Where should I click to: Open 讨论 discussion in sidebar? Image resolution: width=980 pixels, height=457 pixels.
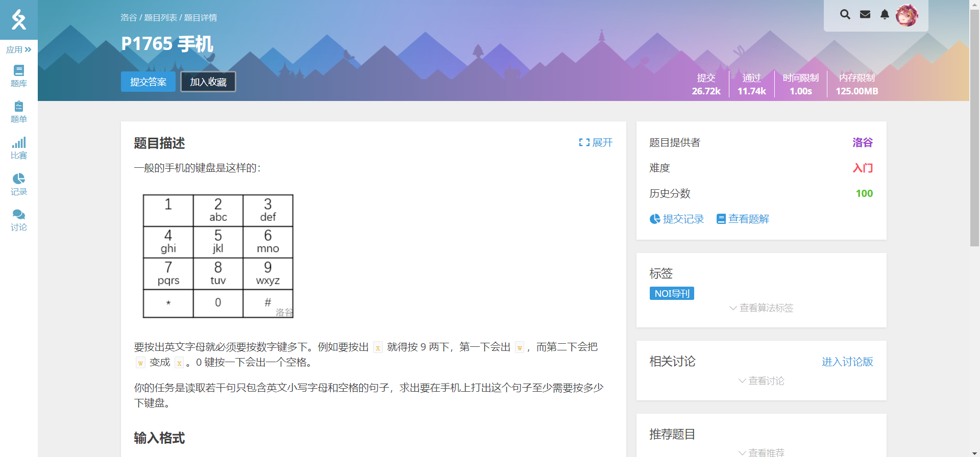tap(19, 220)
